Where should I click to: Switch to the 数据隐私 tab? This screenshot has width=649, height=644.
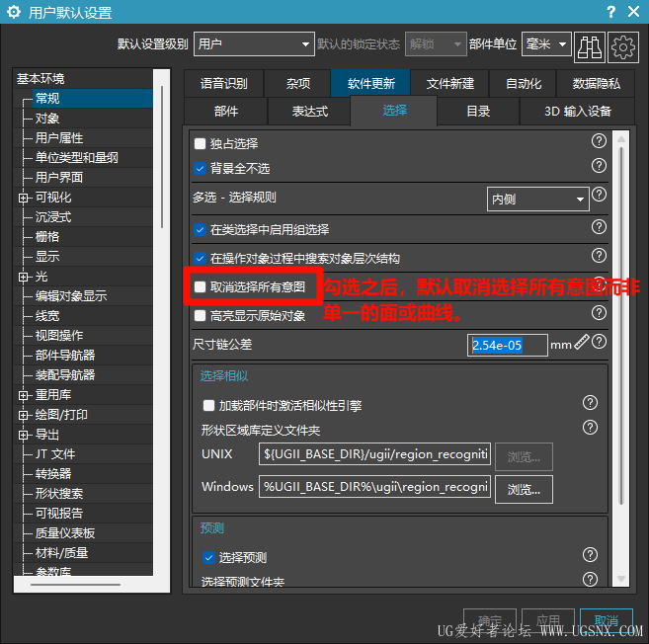(x=596, y=83)
